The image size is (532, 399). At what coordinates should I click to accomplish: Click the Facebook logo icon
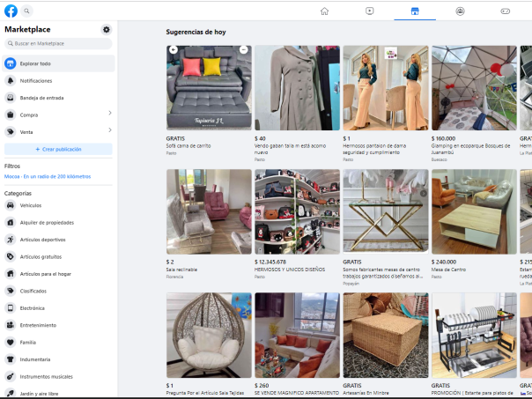point(11,11)
